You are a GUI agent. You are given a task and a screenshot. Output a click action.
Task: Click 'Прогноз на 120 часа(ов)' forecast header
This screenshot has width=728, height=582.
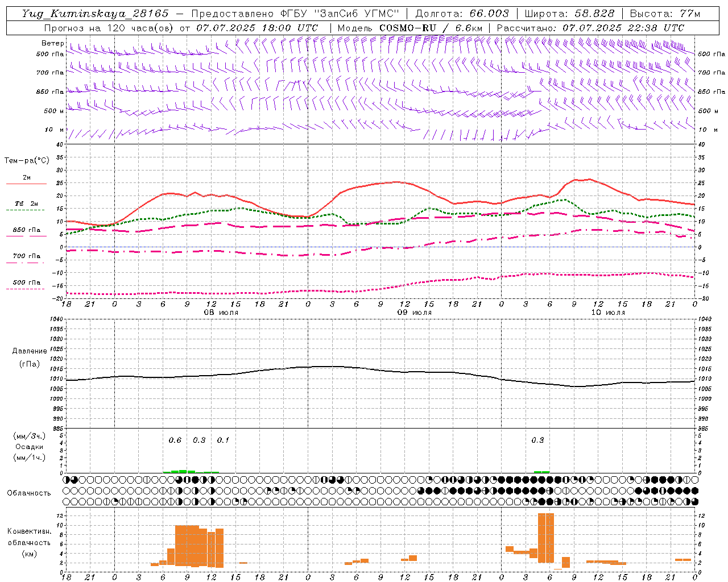coord(109,28)
